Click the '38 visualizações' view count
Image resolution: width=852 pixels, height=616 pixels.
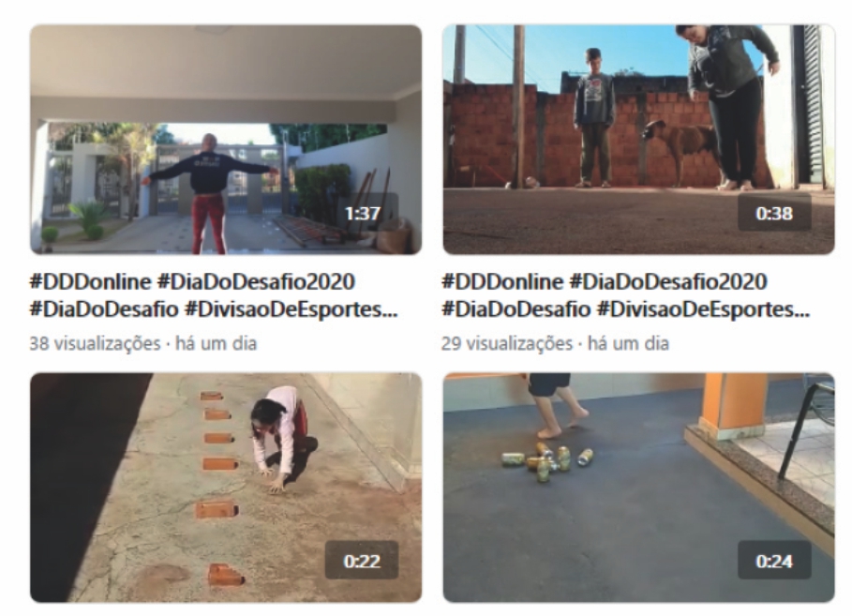click(95, 344)
